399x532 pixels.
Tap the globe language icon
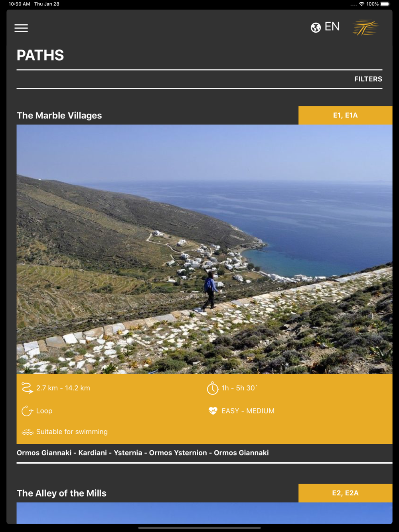point(316,28)
